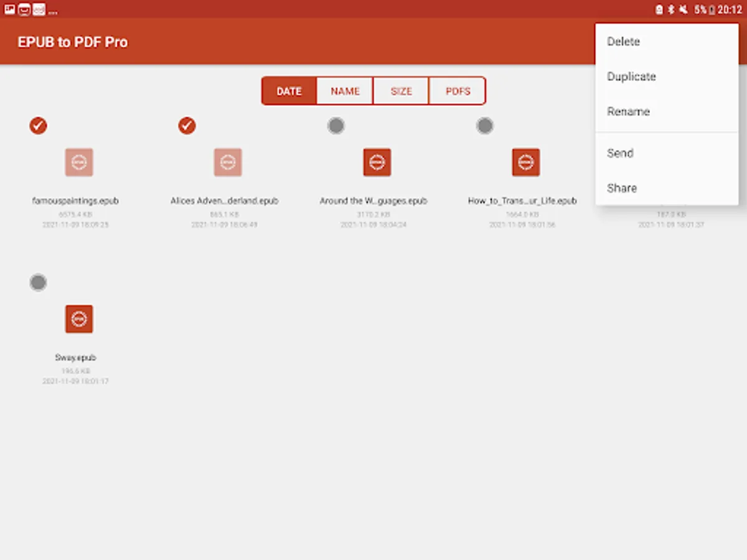
Task: Choose Send from the overflow menu
Action: 667,153
